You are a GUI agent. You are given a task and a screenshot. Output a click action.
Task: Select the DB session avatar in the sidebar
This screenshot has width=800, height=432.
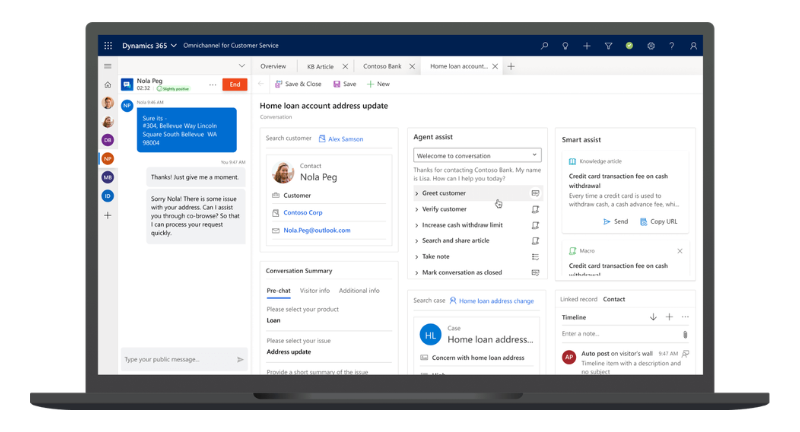coord(108,140)
